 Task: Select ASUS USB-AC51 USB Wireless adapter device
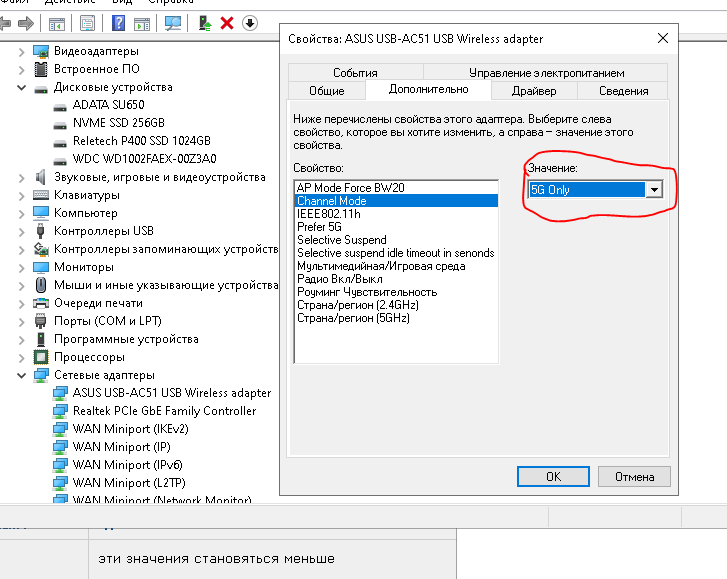click(172, 393)
